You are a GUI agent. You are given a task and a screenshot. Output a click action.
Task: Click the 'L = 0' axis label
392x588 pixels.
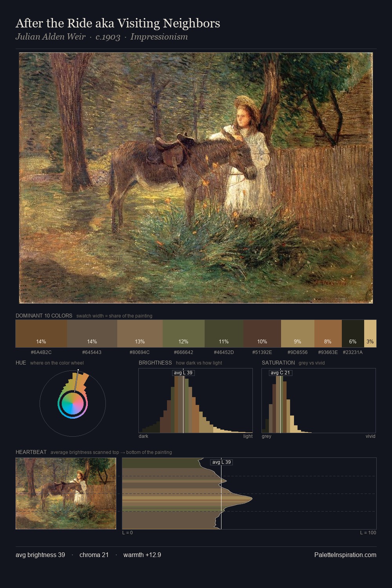[x=127, y=533]
